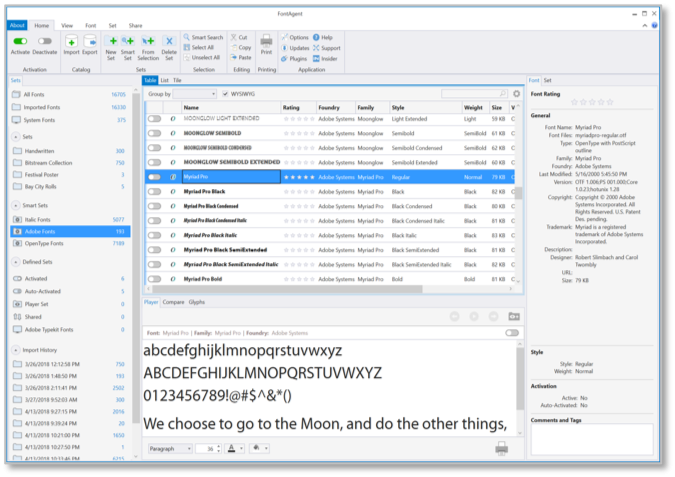
Task: Toggle switch for Myriad Pro Black SemiExtended
Action: tap(155, 250)
